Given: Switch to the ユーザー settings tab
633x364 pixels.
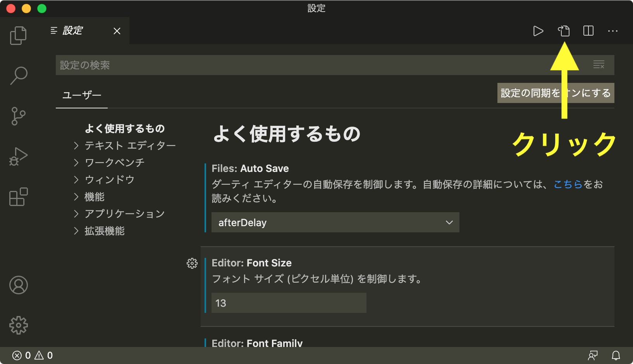Looking at the screenshot, I should [82, 95].
